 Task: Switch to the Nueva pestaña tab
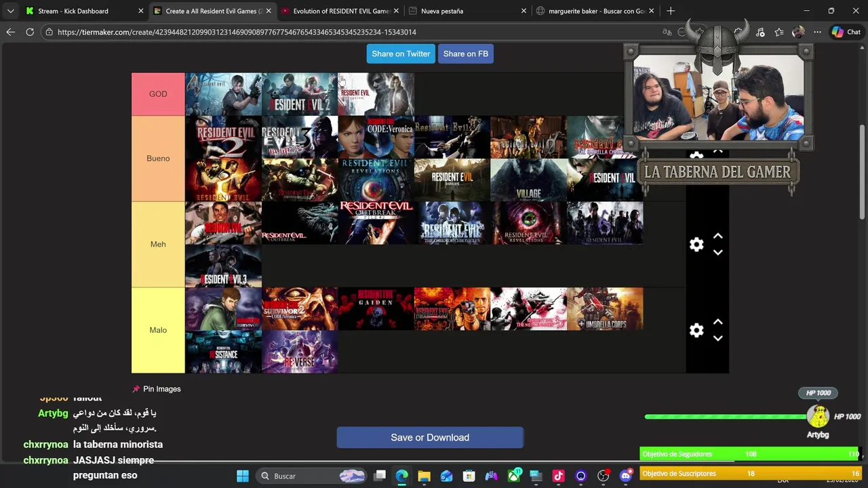(x=467, y=11)
